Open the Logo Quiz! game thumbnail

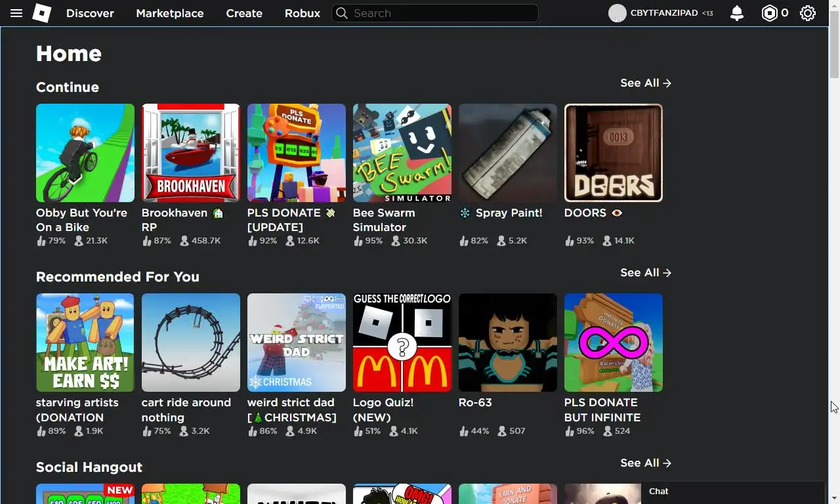coord(402,343)
